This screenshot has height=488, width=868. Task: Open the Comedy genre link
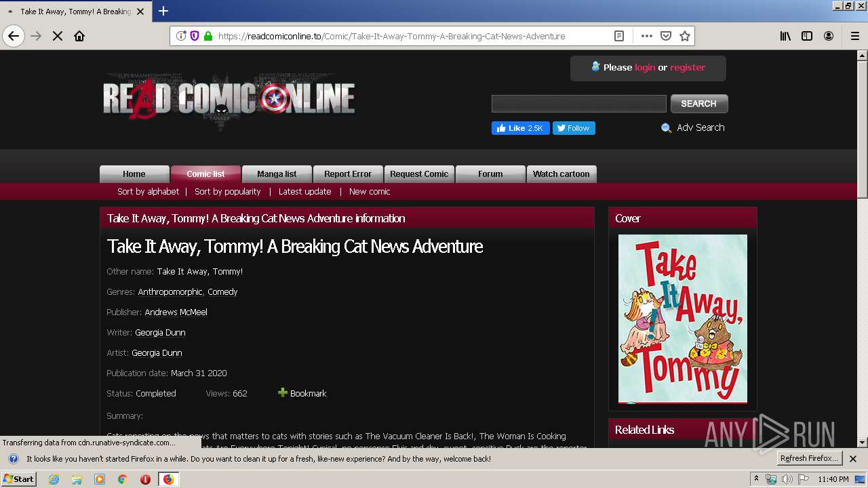click(223, 292)
